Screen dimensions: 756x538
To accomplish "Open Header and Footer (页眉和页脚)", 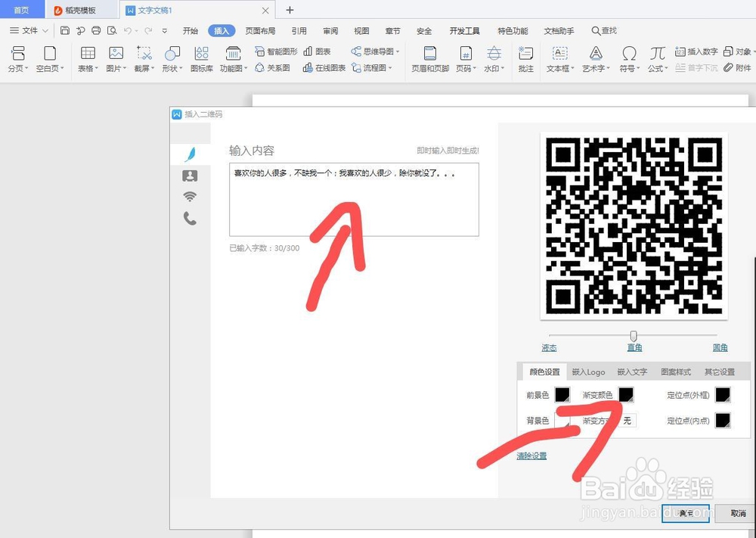I will click(430, 59).
